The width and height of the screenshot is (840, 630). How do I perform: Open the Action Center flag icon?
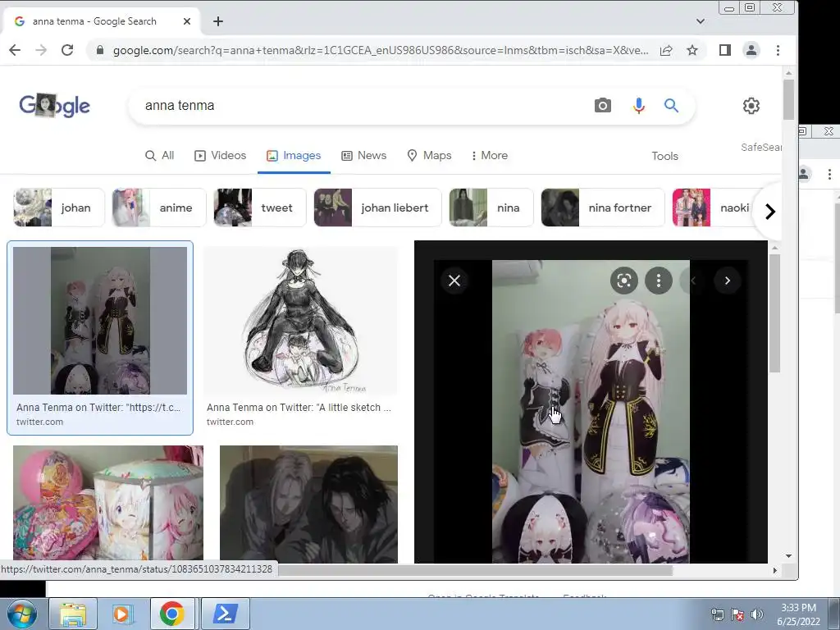click(x=737, y=614)
